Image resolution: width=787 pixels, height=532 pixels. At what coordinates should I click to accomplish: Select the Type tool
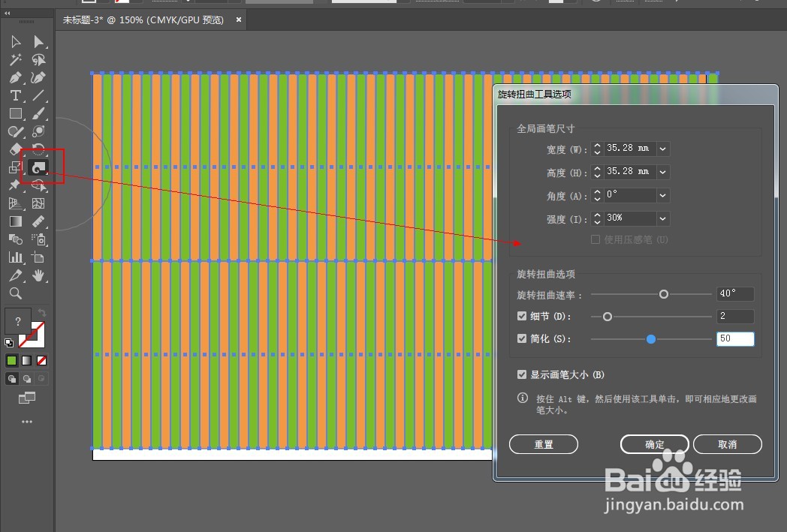[16, 95]
